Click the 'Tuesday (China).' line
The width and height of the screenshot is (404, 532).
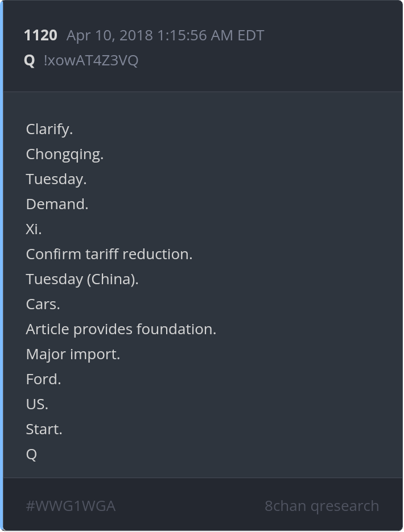pyautogui.click(x=83, y=279)
